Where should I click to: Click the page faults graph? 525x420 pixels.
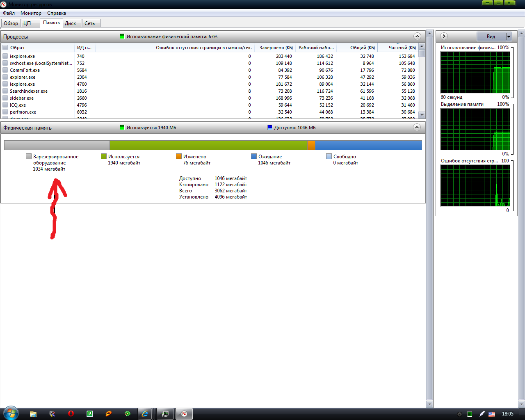[475, 186]
